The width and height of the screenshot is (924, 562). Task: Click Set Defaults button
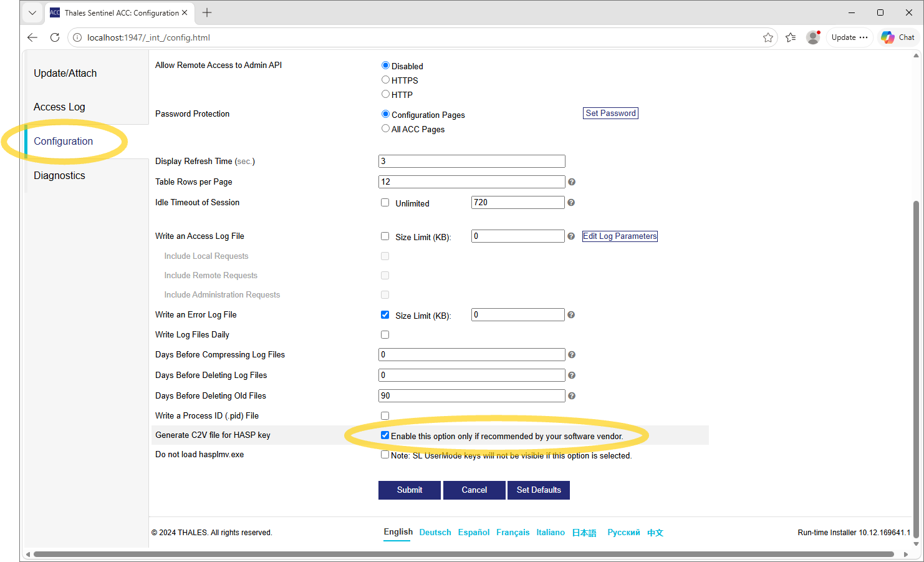tap(539, 490)
